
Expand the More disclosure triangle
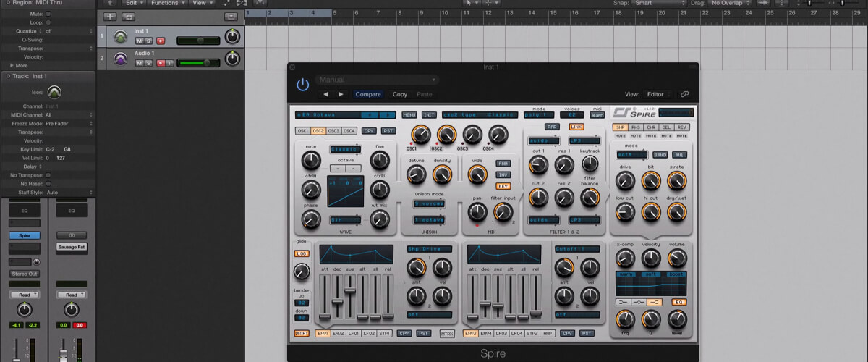click(x=11, y=65)
